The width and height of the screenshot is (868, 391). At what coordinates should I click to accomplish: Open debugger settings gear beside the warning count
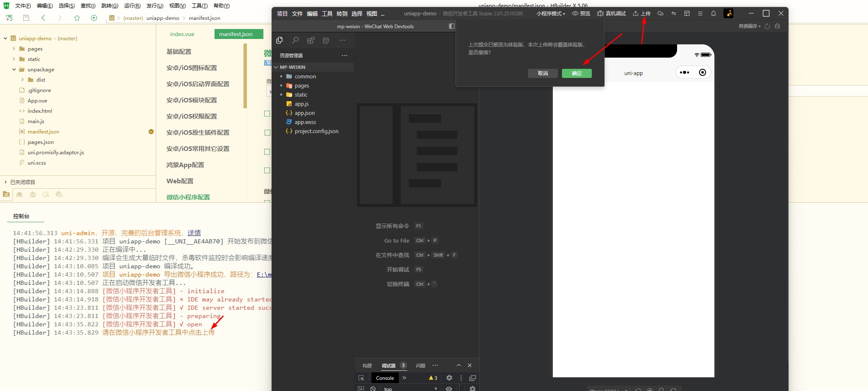click(449, 378)
